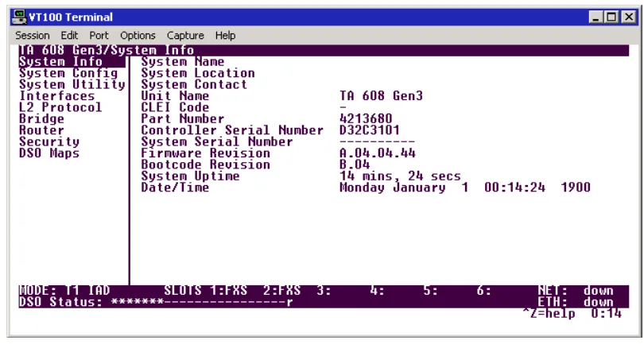Screen dimensions: 644x348
Task: Open the Session menu
Action: click(33, 36)
